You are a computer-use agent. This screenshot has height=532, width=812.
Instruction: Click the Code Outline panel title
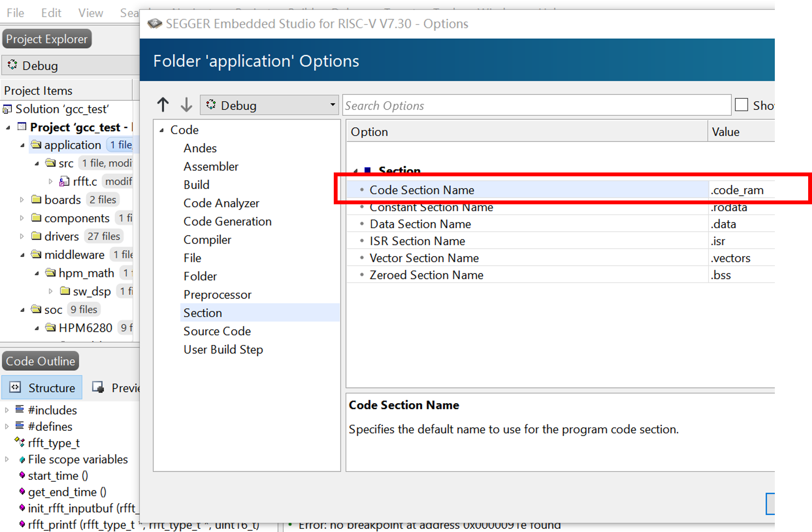coord(41,361)
